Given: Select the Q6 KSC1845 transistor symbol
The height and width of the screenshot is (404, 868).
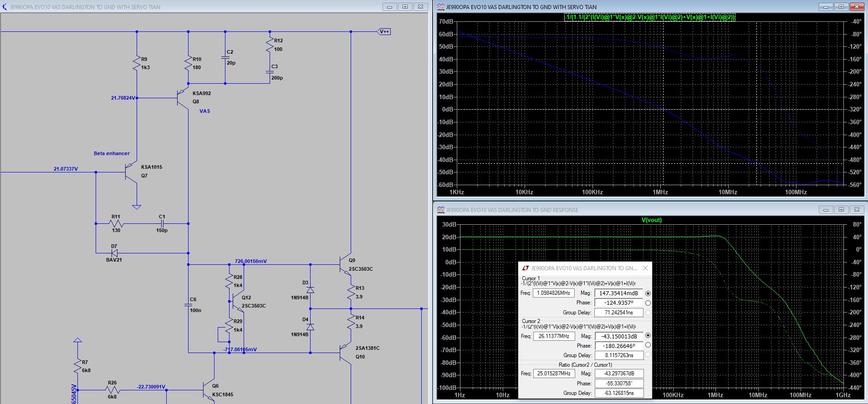Looking at the screenshot, I should (208, 390).
